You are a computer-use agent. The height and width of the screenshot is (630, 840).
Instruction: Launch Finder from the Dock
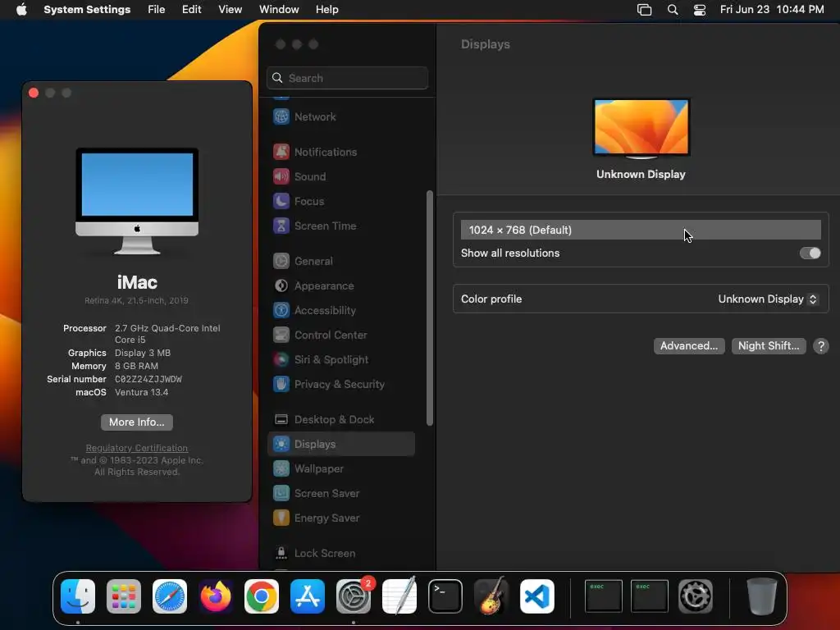click(78, 596)
